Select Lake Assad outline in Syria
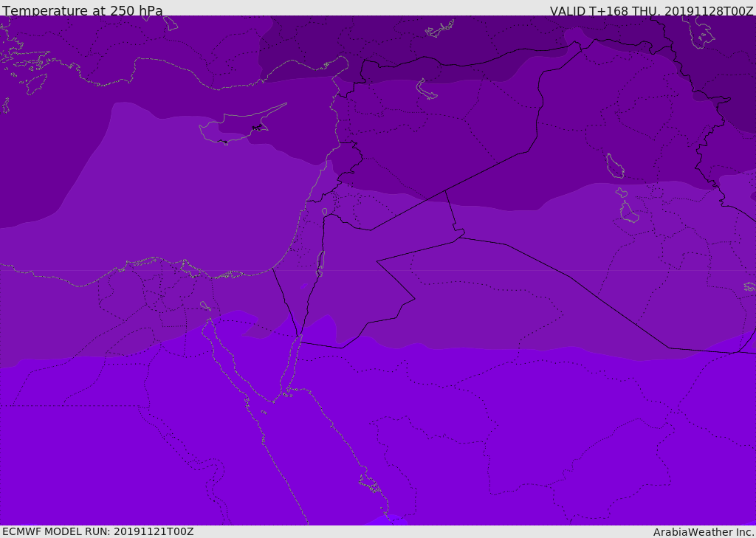 tap(426, 89)
